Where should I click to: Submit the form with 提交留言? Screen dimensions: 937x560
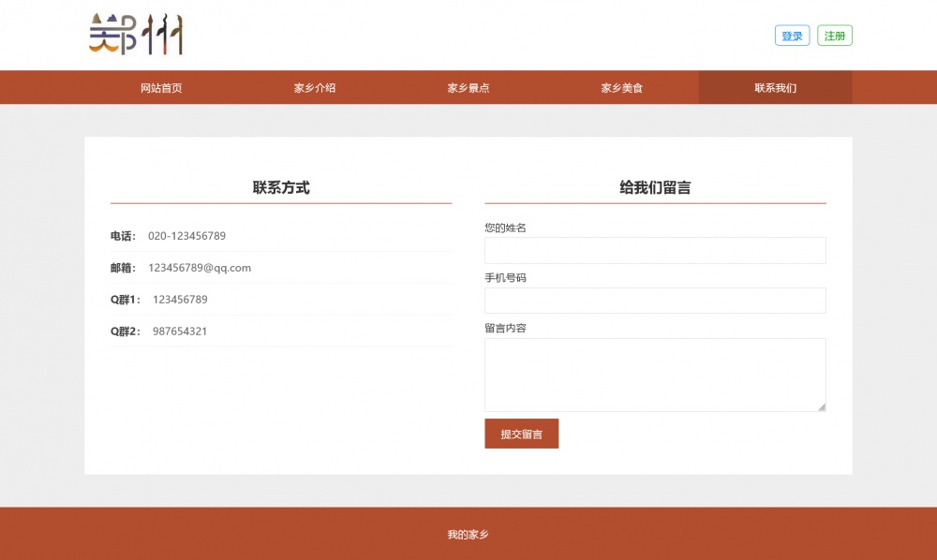(521, 434)
